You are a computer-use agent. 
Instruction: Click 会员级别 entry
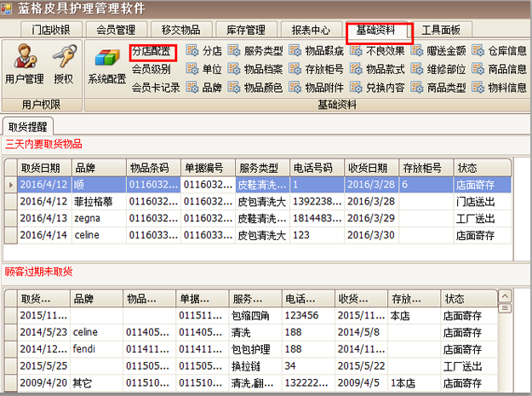[x=151, y=69]
